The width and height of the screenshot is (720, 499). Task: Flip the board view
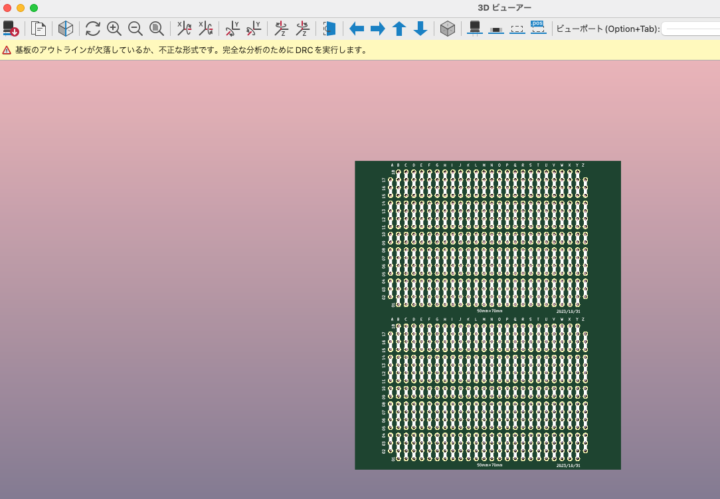tap(329, 29)
